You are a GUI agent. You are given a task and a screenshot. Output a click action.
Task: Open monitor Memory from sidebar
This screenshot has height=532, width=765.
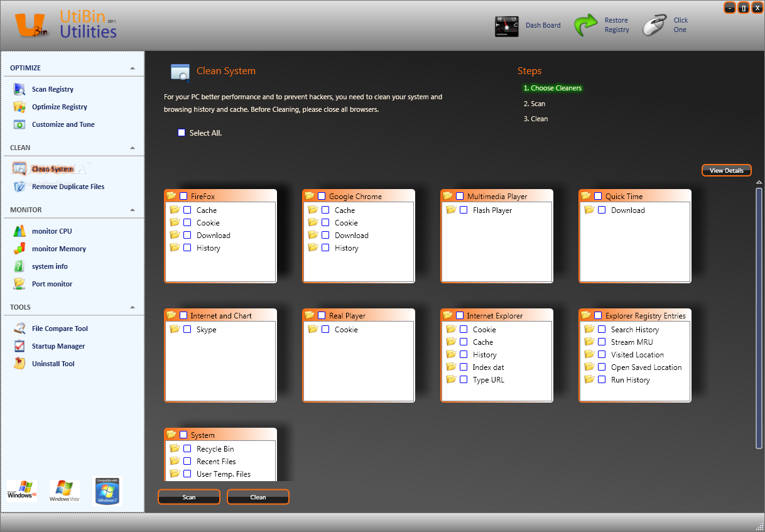[x=59, y=249]
